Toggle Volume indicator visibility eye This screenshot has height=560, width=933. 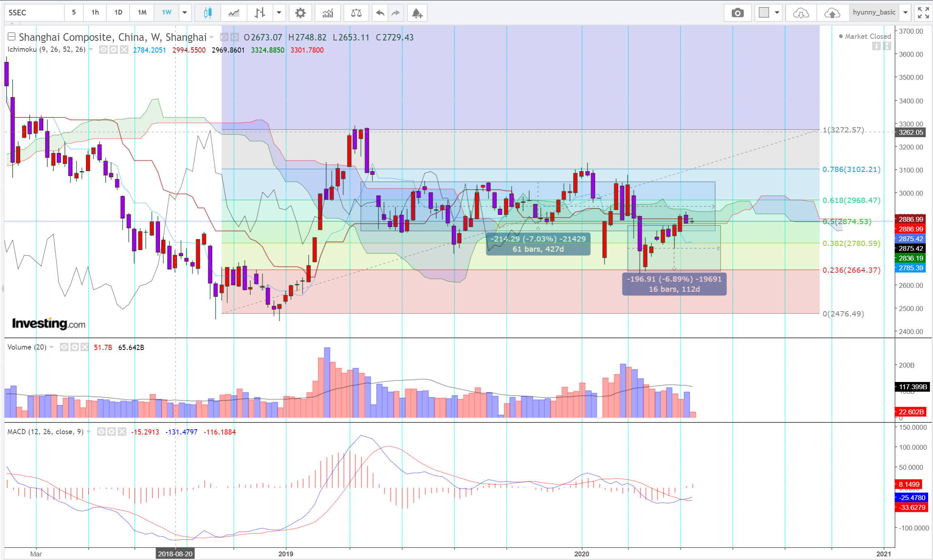(x=64, y=347)
